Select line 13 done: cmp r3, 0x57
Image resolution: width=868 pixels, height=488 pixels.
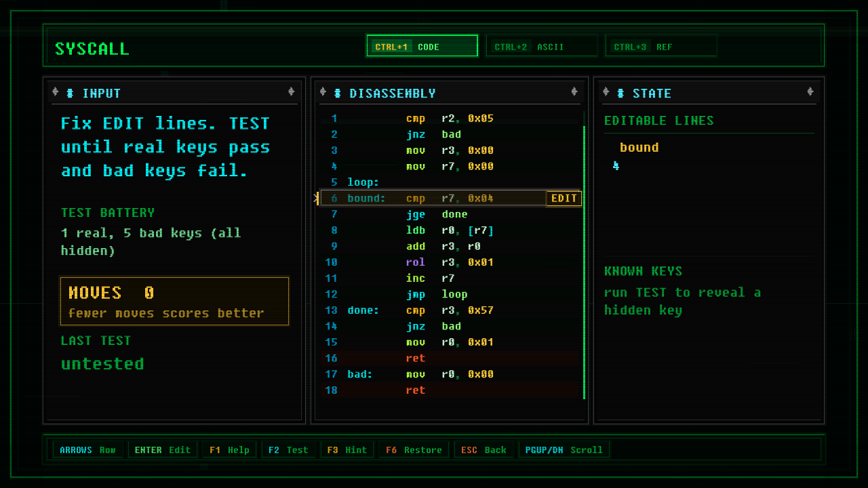[x=449, y=310]
